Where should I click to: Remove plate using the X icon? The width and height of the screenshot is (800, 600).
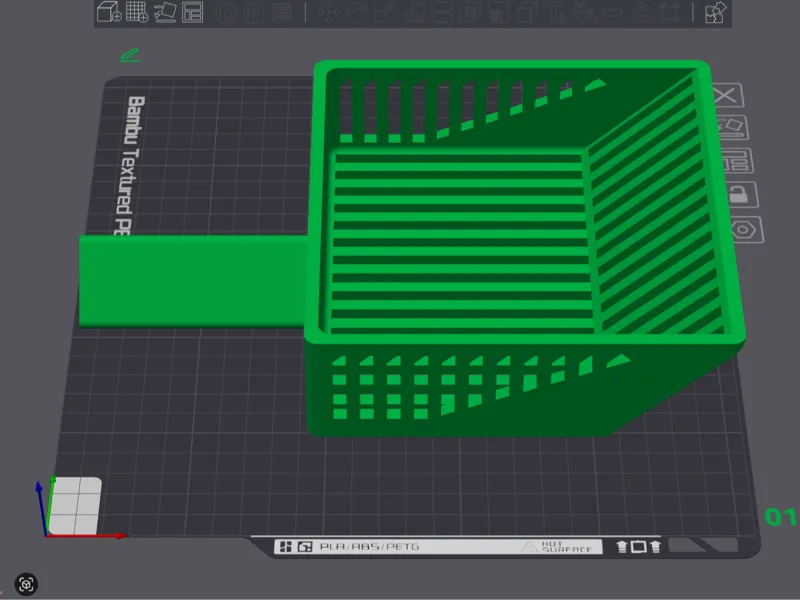coord(727,95)
